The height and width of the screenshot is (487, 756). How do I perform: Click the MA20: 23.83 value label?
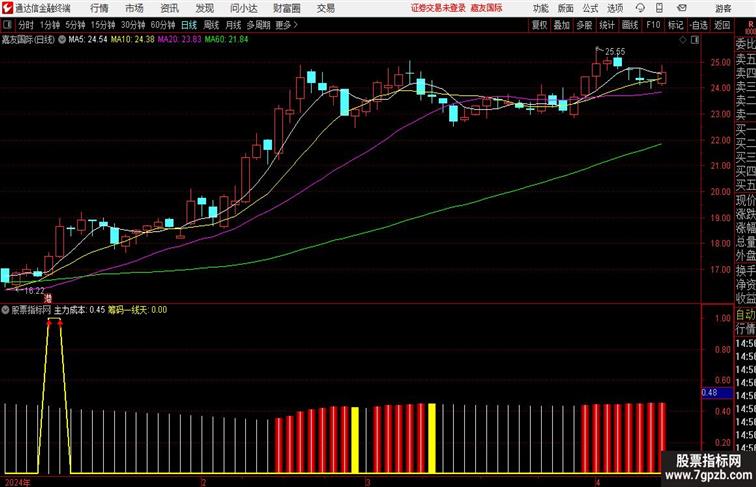[x=179, y=40]
